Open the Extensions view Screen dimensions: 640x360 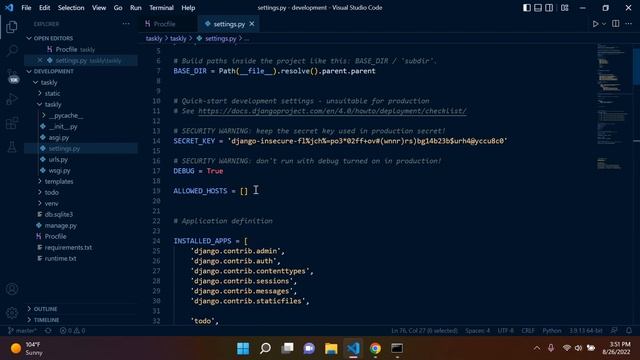pyautogui.click(x=12, y=123)
